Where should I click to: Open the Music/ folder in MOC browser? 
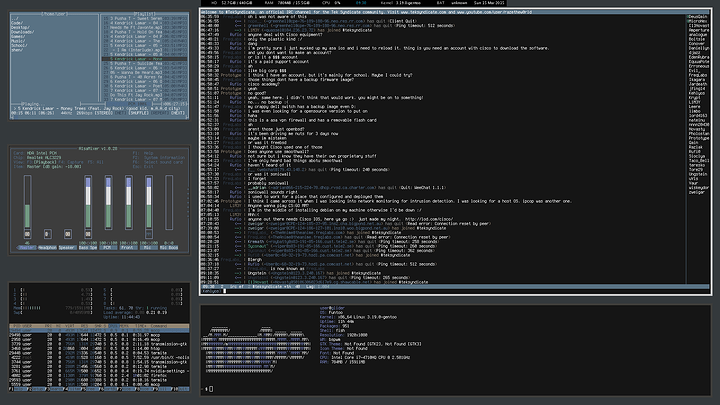(18, 41)
